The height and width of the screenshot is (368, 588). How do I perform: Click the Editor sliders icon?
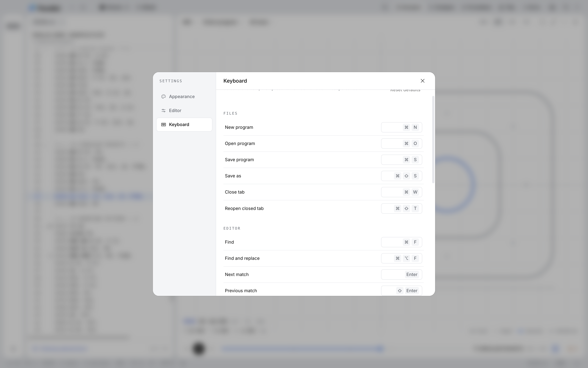click(164, 111)
